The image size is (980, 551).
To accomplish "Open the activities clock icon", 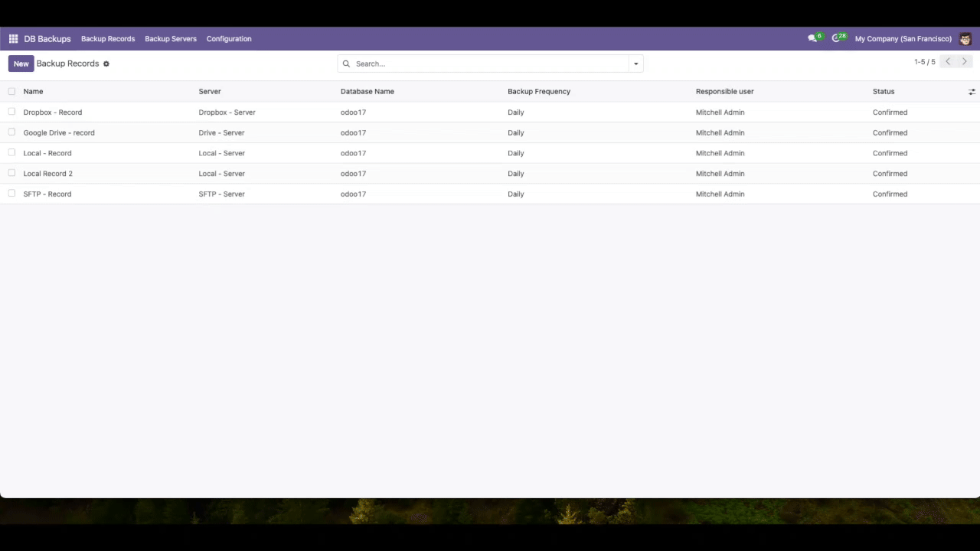I will [836, 38].
